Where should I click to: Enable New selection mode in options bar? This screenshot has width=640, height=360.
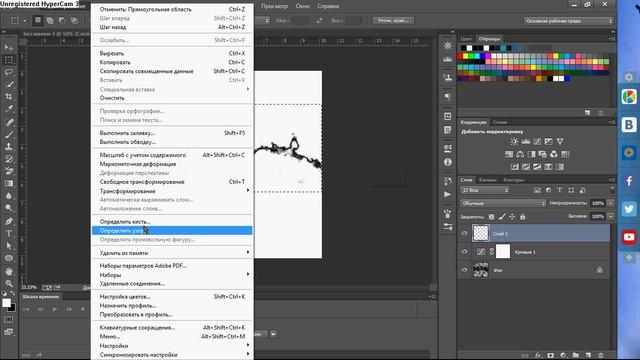(x=38, y=20)
